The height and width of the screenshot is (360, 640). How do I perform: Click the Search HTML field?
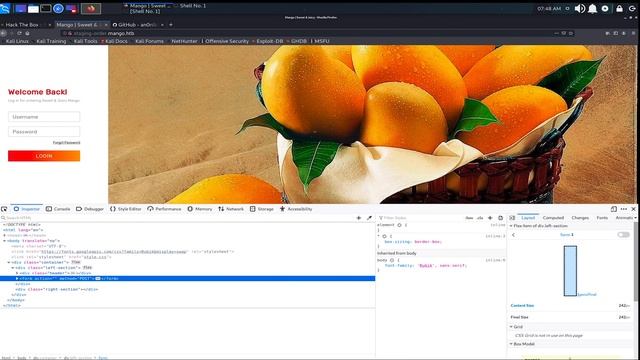(178, 218)
